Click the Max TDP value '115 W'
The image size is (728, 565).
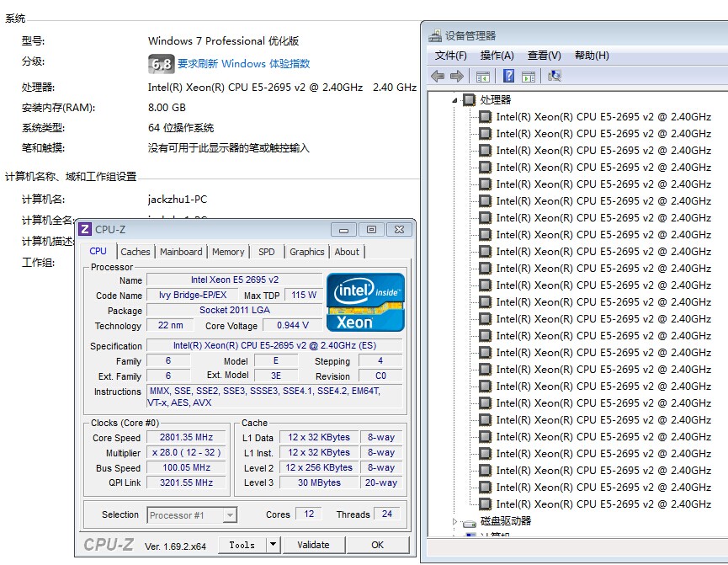point(304,295)
